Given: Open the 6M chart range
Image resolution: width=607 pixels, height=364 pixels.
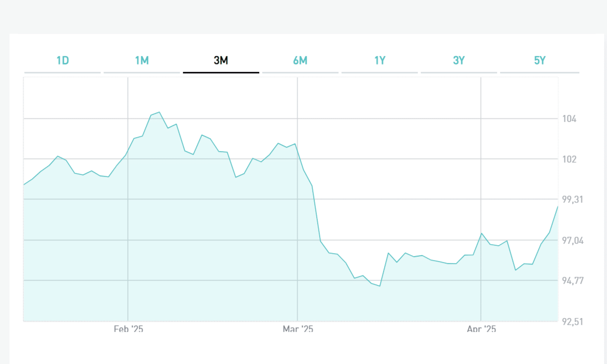Looking at the screenshot, I should pyautogui.click(x=300, y=61).
